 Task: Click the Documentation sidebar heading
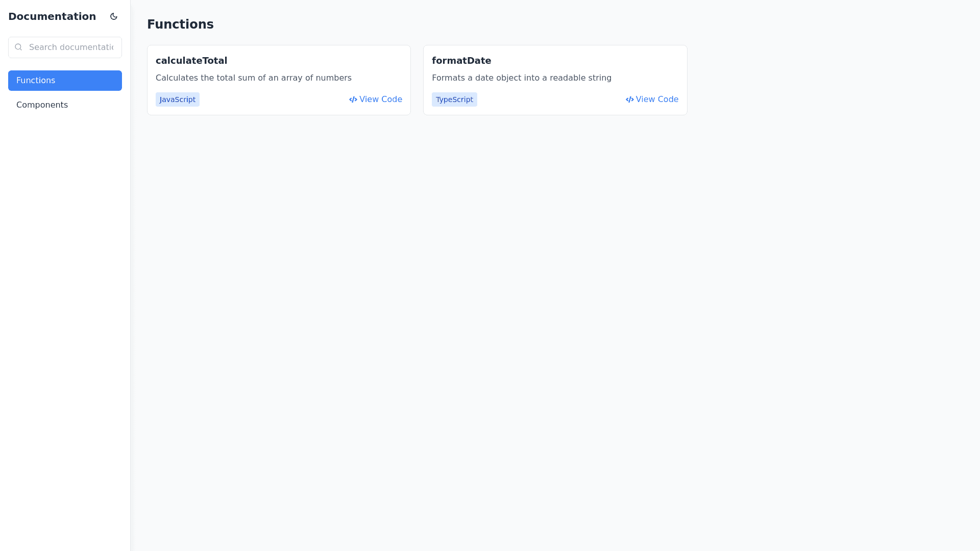[x=52, y=16]
